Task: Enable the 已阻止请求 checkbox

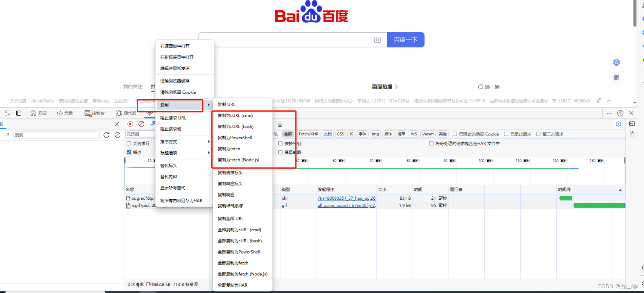Action: [x=506, y=134]
